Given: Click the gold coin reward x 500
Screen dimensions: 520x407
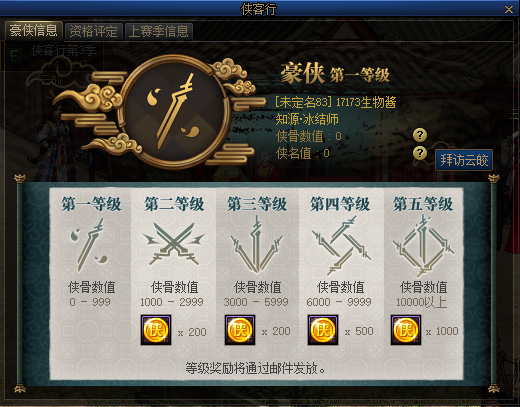Looking at the screenshot, I should tap(323, 330).
